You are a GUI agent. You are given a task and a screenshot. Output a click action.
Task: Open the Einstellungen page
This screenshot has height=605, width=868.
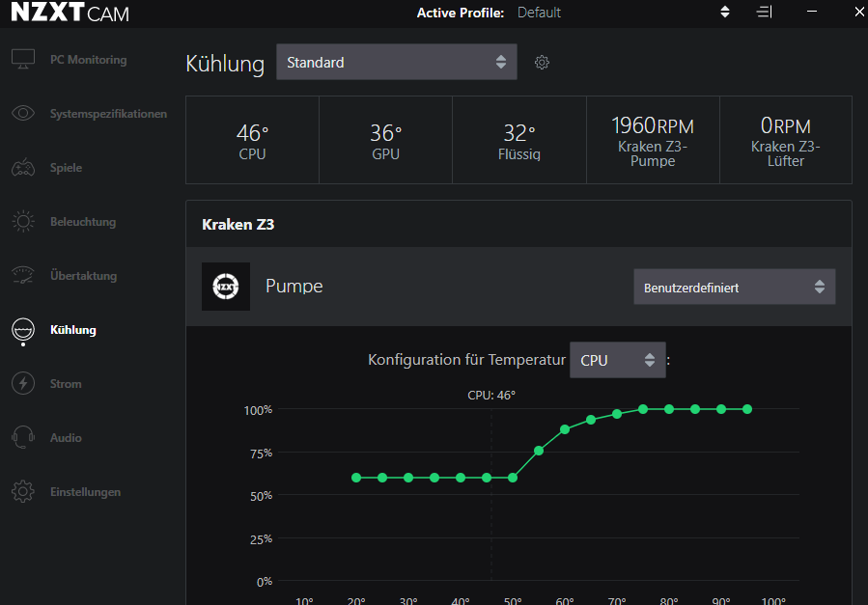(85, 492)
